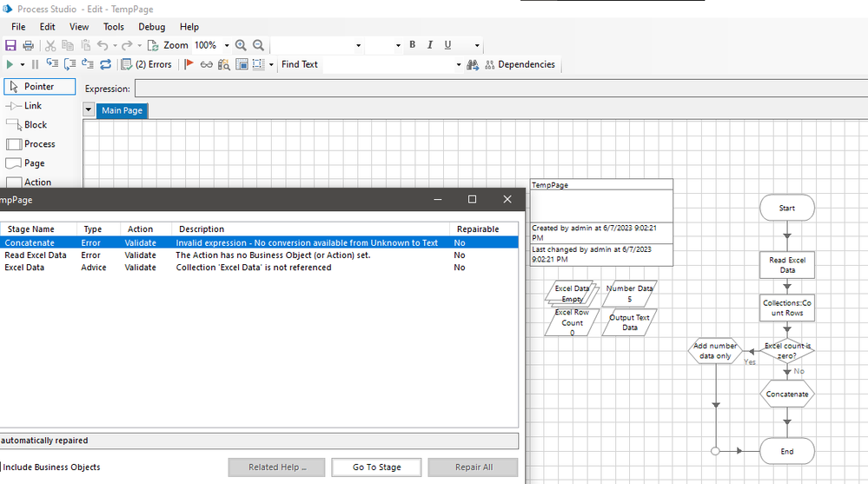
Task: Open the Zoom percentage dropdown
Action: [x=227, y=45]
